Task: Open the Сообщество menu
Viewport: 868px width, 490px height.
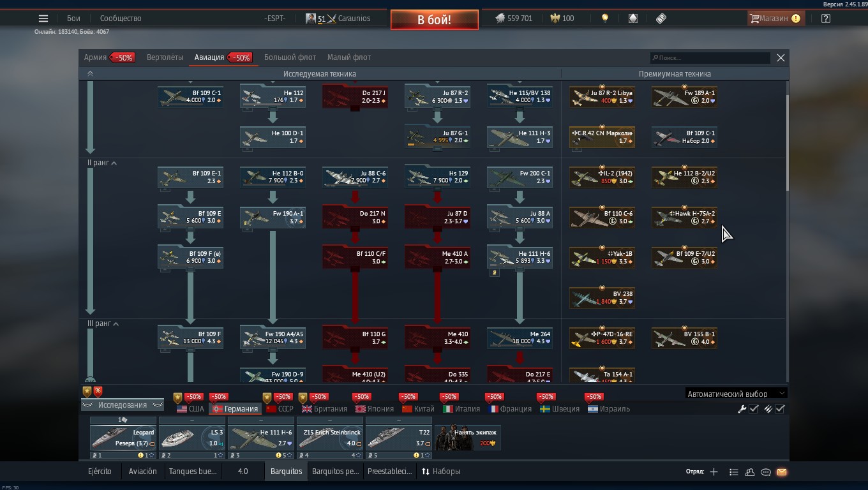Action: 121,19
